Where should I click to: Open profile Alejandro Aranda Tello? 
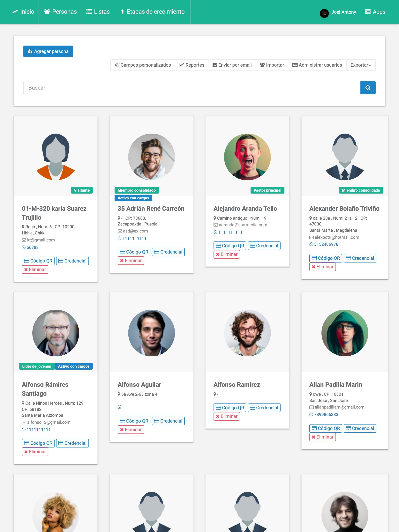click(x=245, y=209)
